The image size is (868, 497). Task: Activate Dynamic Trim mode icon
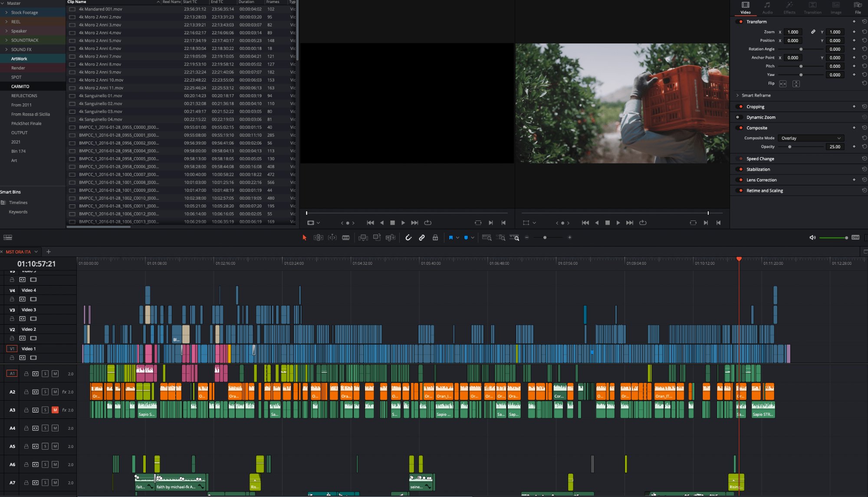pos(332,237)
